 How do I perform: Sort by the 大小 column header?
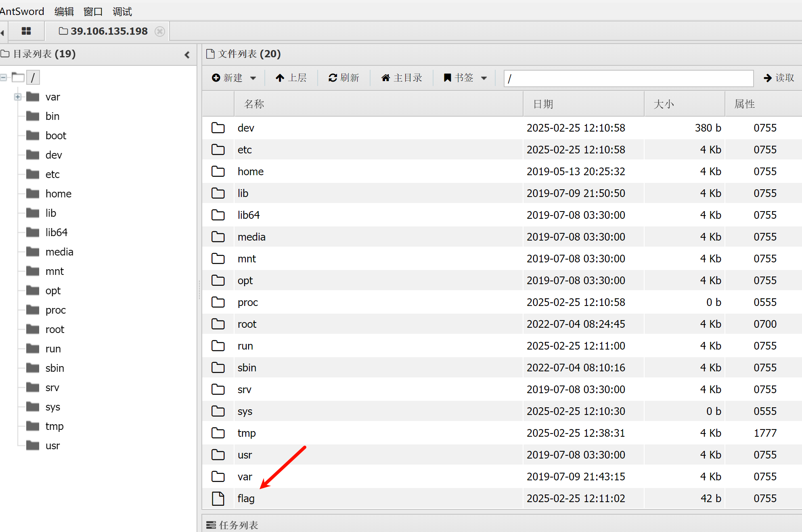tap(685, 104)
